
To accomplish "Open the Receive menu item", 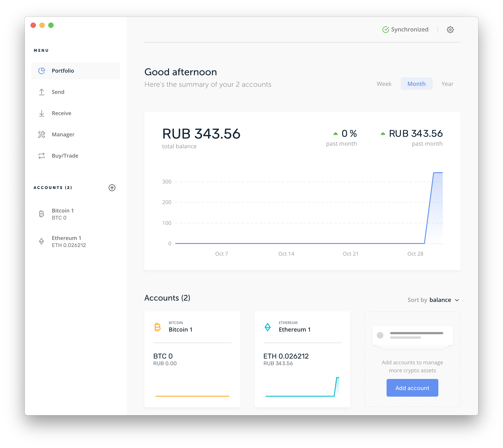I will coord(75,113).
